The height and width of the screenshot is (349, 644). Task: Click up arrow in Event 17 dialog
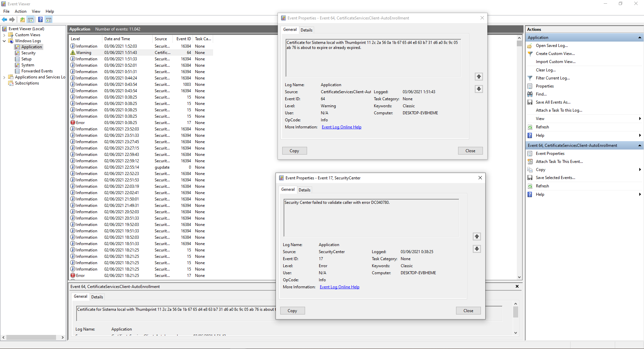pos(477,237)
